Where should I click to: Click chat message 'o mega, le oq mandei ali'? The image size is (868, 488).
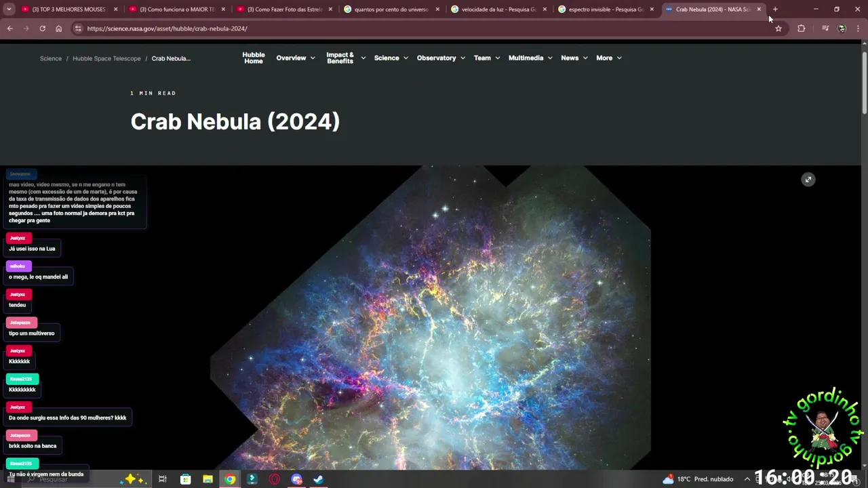click(x=38, y=277)
